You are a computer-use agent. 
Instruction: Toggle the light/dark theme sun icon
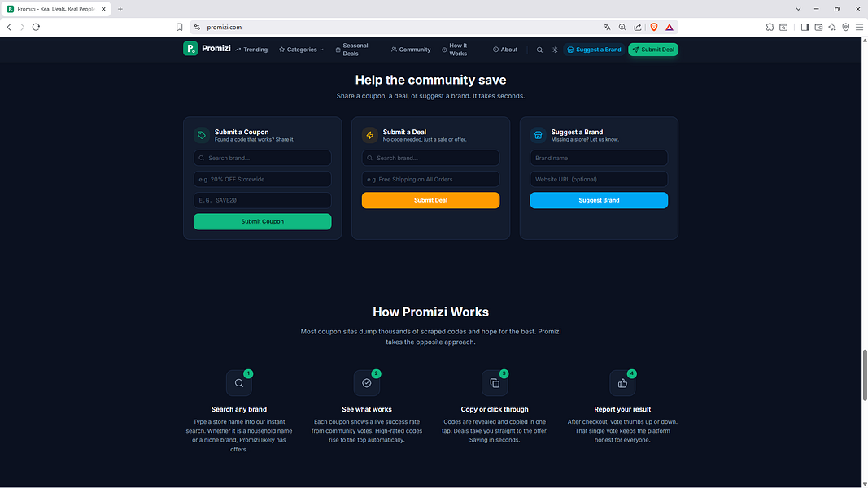coord(555,50)
